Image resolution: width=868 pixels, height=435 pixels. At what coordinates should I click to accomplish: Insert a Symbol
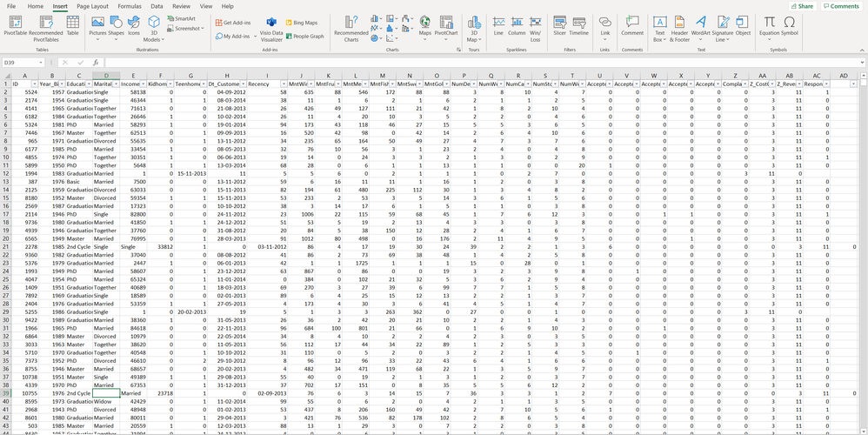pos(790,26)
